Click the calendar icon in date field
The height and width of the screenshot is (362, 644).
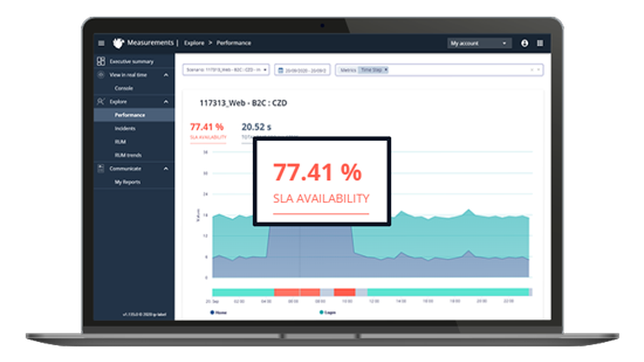click(281, 70)
